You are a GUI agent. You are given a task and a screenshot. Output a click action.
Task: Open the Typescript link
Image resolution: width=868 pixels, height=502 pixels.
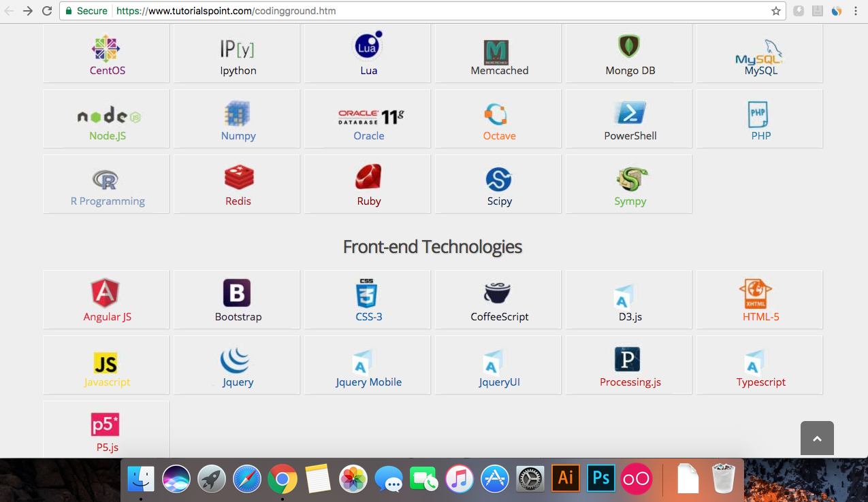click(760, 382)
